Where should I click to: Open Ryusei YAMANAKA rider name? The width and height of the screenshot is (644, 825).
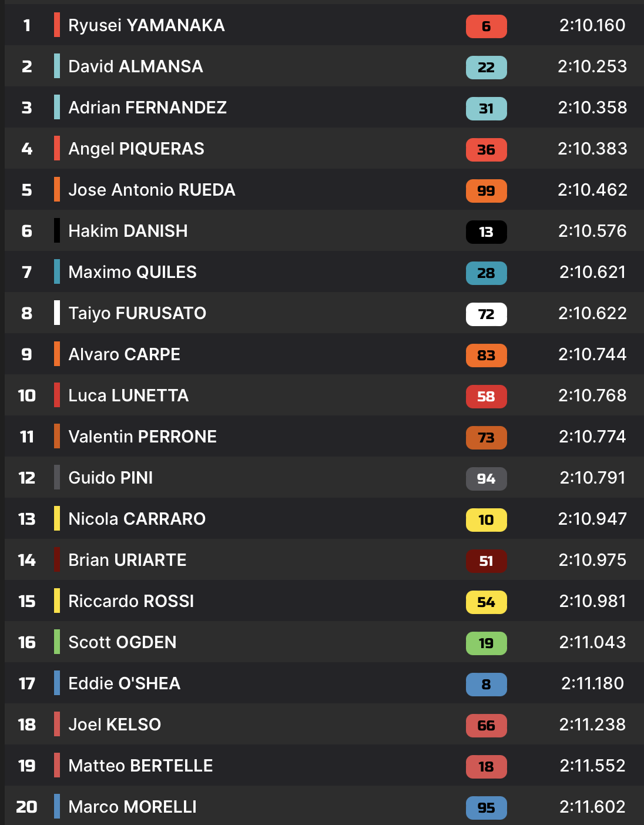[146, 25]
